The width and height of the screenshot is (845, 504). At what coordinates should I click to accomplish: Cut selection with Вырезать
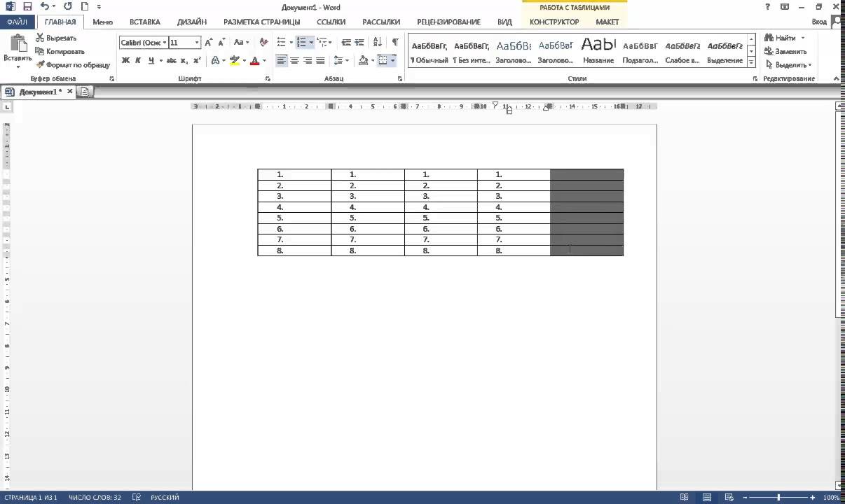(56, 38)
